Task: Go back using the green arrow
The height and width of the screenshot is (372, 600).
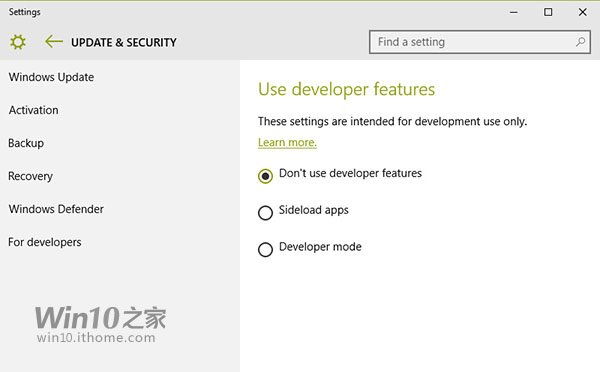Action: click(54, 41)
